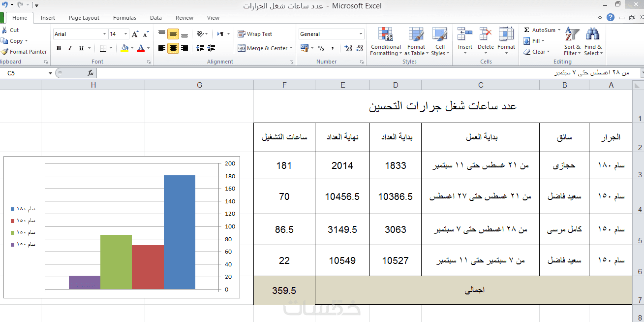This screenshot has height=322, width=644.
Task: Open the Format cells menu
Action: [x=506, y=42]
